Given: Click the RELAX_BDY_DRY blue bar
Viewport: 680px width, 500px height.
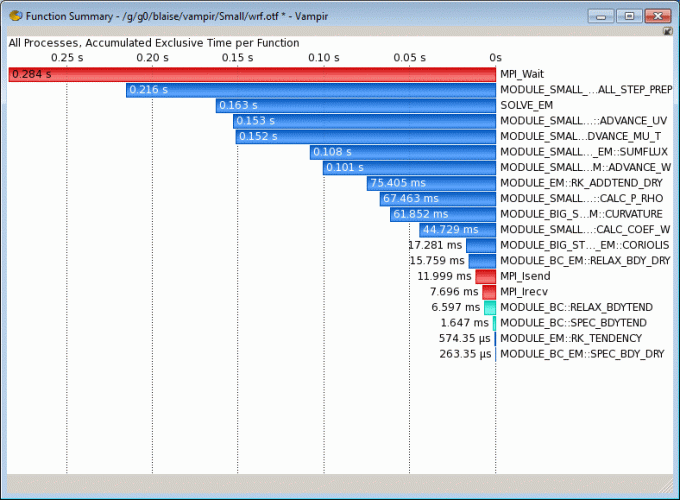Looking at the screenshot, I should (x=482, y=261).
